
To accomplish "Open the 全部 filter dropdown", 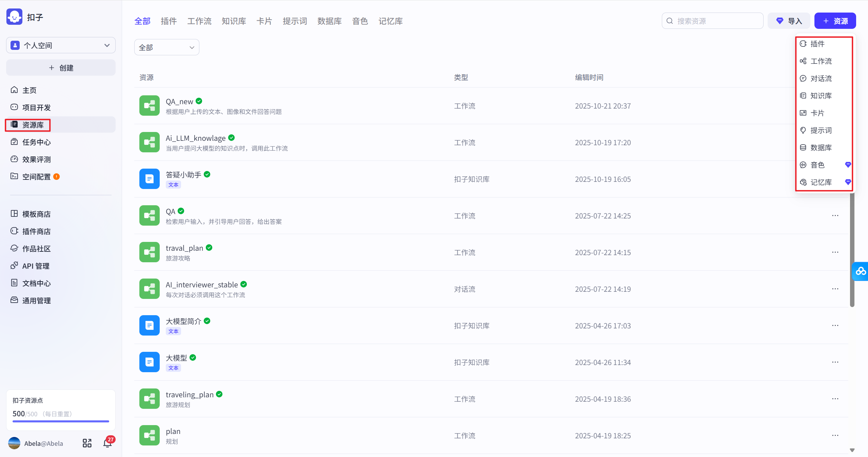I will tap(166, 47).
